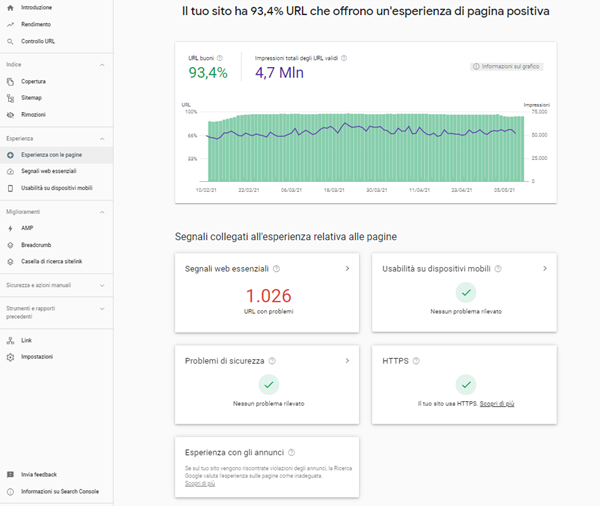Click help icon beside Segnali web essenziali card title
The width and height of the screenshot is (600, 506).
pyautogui.click(x=276, y=269)
